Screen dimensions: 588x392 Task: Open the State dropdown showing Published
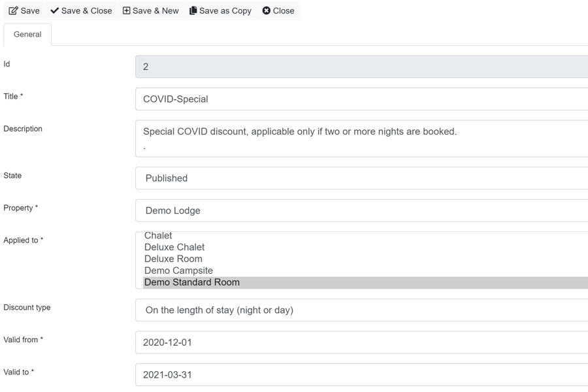pyautogui.click(x=361, y=178)
